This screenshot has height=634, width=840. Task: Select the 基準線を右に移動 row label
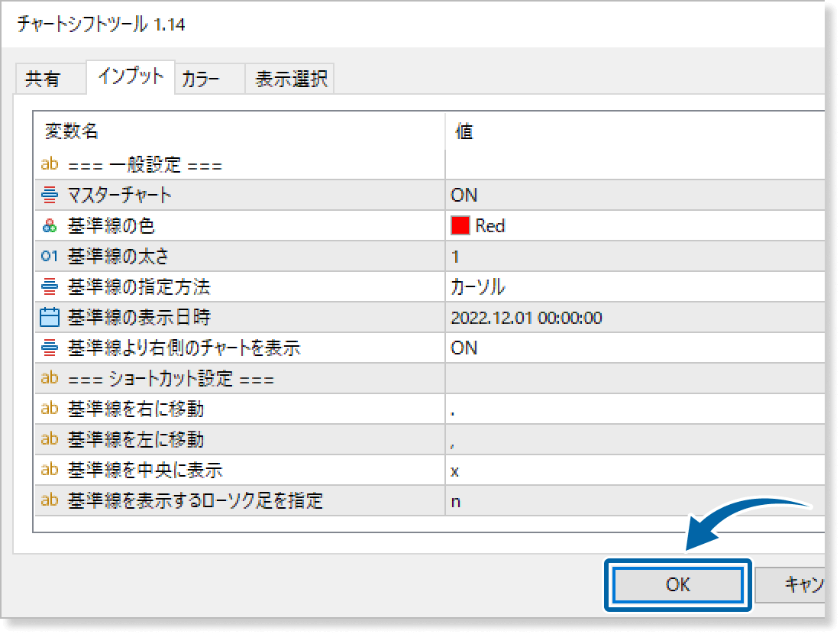(x=135, y=409)
